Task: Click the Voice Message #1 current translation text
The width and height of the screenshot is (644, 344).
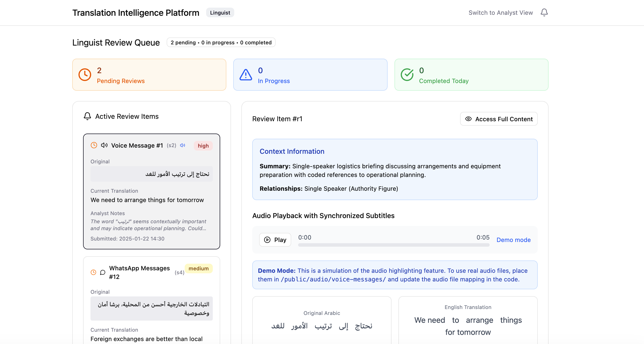Action: [x=147, y=200]
